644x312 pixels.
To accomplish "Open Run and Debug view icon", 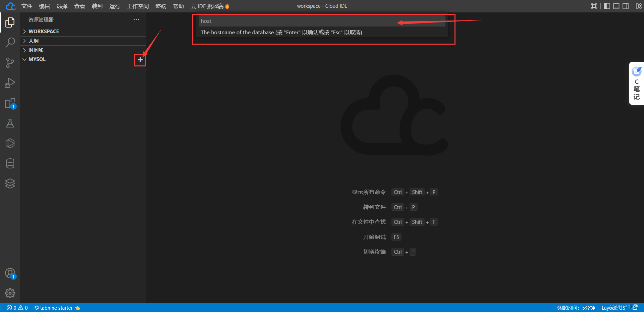I will coord(10,83).
